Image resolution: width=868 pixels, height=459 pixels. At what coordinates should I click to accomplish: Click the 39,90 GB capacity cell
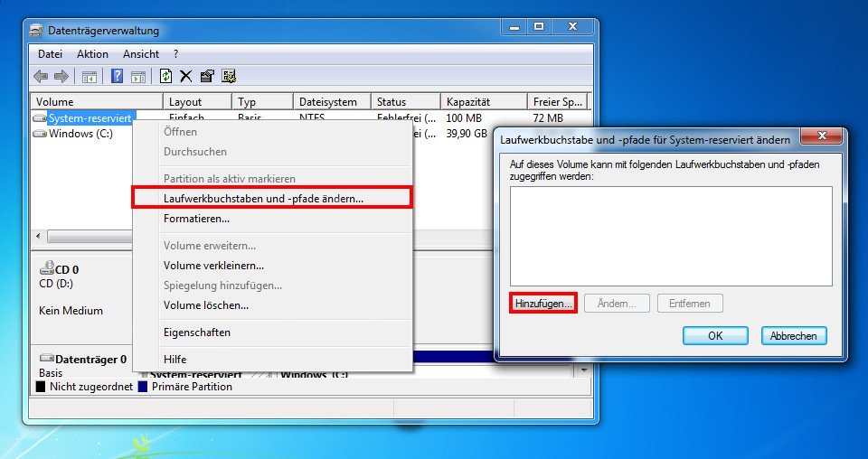point(467,134)
